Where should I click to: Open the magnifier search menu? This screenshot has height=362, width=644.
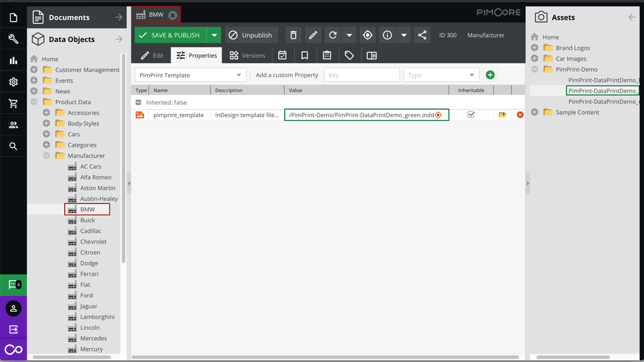pyautogui.click(x=13, y=146)
